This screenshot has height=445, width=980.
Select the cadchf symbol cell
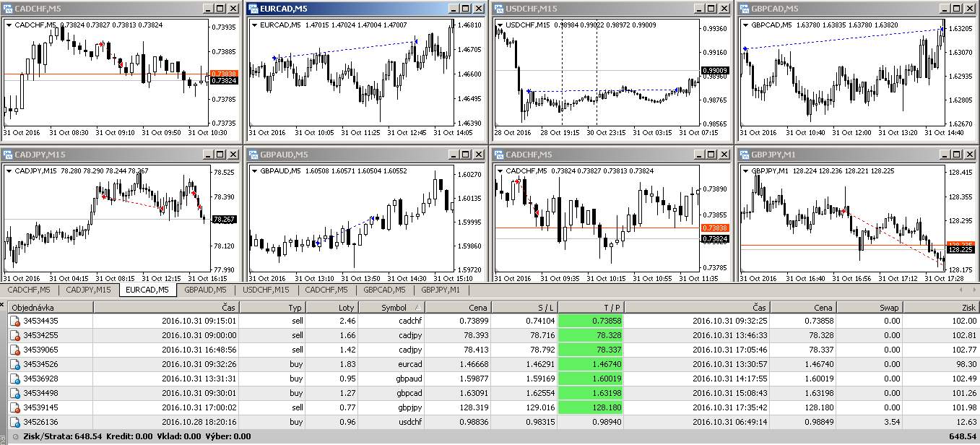(393, 321)
